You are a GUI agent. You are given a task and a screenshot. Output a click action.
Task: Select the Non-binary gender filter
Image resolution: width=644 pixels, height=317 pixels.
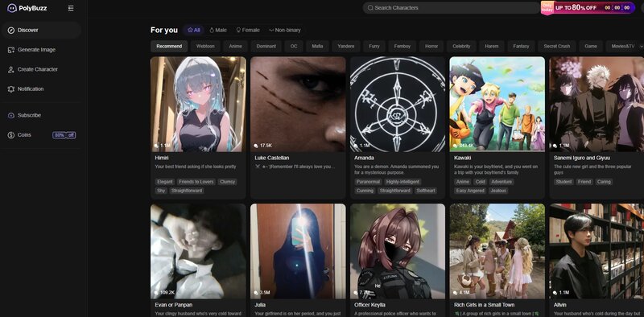pos(285,30)
